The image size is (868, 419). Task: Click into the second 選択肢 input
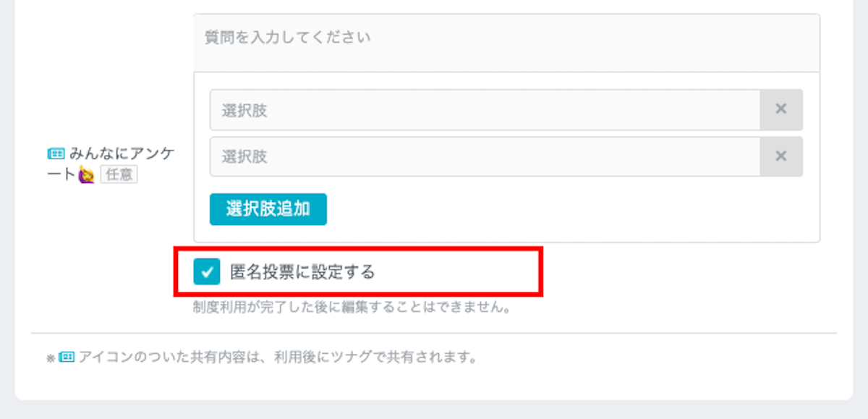coord(485,156)
